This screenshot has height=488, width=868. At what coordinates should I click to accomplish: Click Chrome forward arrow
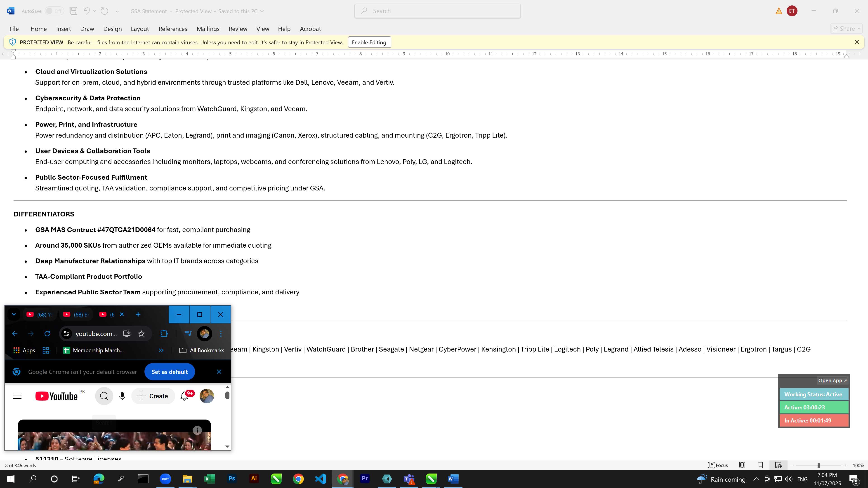tap(31, 334)
